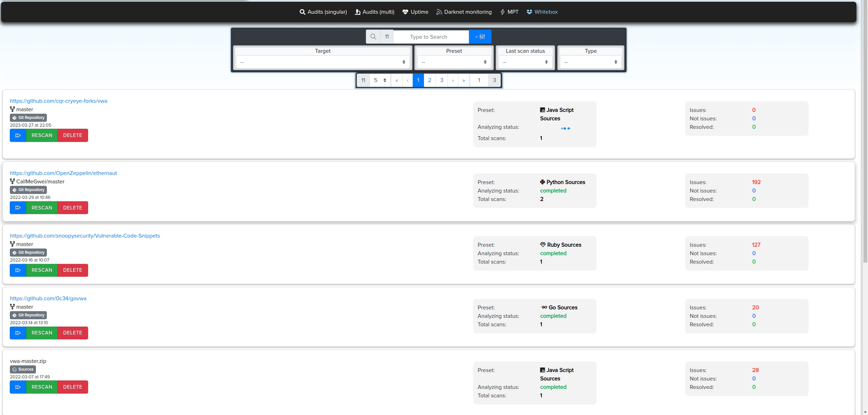Click the blue view icon for Vulnerable-Code-Snippets
Viewport: 868px width, 415px height.
(x=18, y=270)
